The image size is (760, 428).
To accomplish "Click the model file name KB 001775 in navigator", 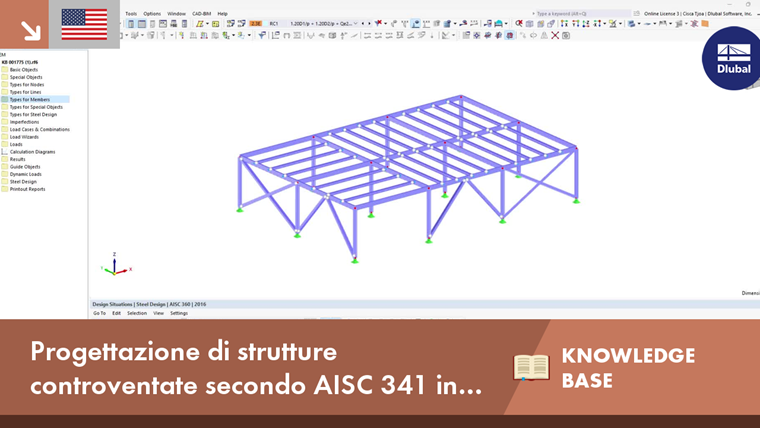I will [x=19, y=62].
